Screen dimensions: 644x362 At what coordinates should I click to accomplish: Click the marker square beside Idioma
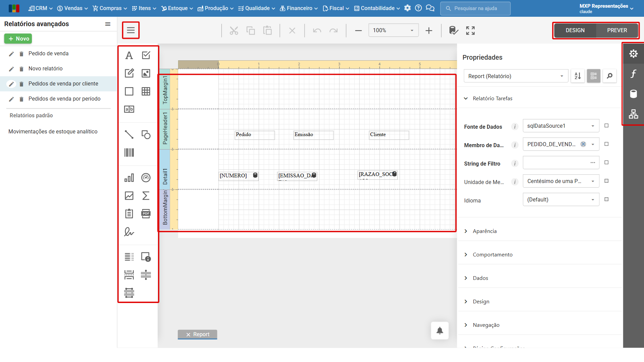coord(606,199)
